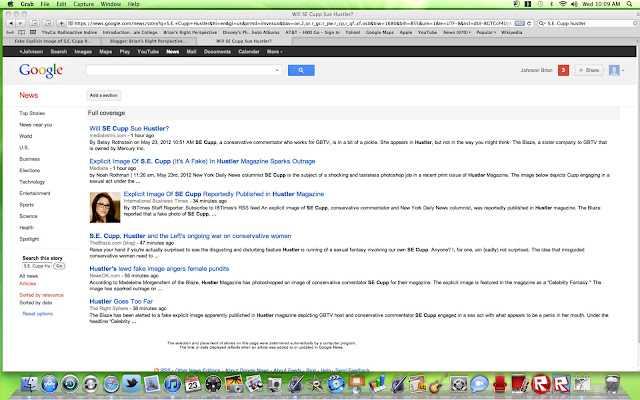Choose Sorted by date option
The height and width of the screenshot is (400, 640).
[x=36, y=303]
